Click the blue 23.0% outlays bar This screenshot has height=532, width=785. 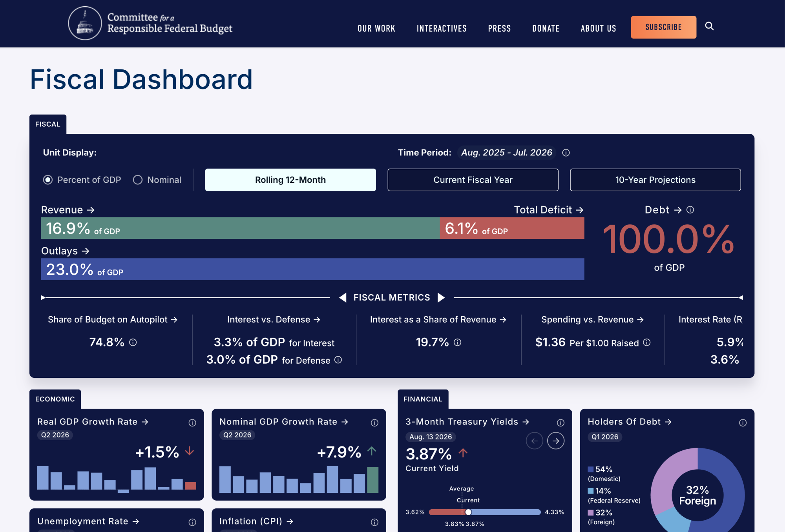[x=313, y=269]
